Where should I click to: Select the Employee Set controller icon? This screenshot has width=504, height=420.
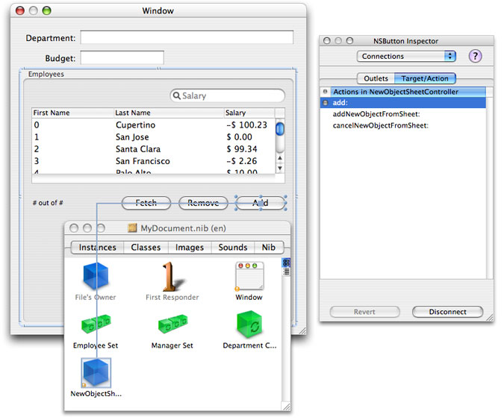96,324
